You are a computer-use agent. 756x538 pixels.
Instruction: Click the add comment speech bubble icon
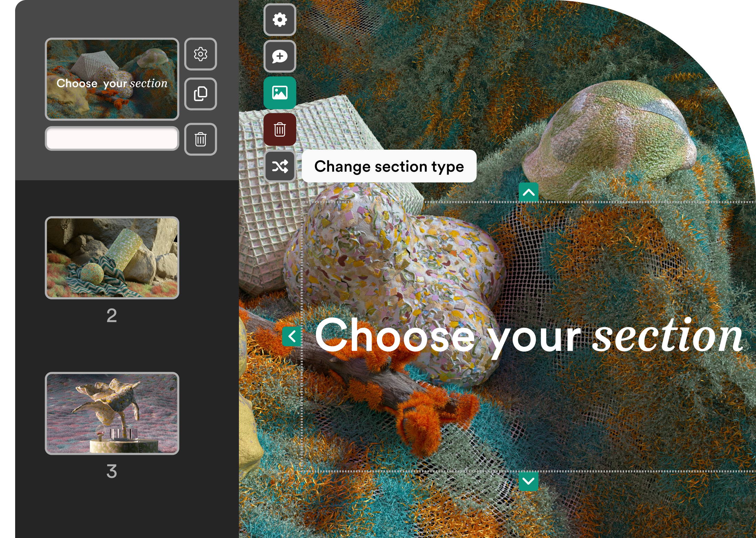coord(280,56)
